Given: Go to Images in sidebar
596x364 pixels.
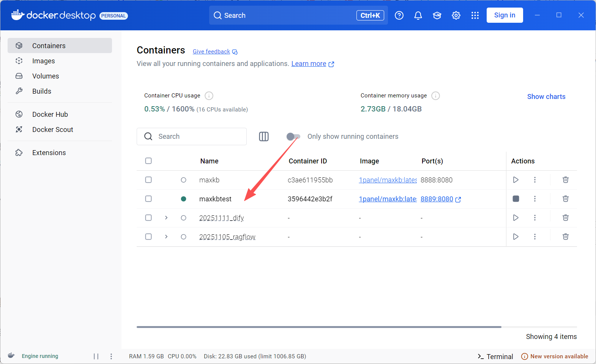Looking at the screenshot, I should (60, 61).
